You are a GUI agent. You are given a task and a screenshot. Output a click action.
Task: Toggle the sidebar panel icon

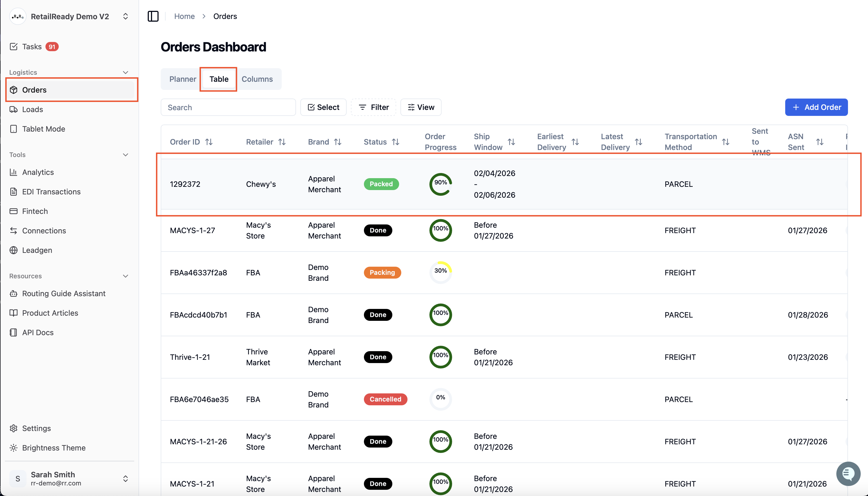pos(153,16)
